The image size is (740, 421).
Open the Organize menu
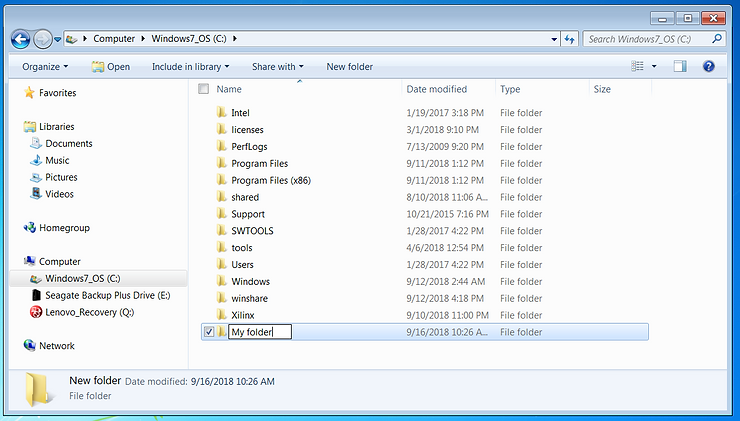45,67
